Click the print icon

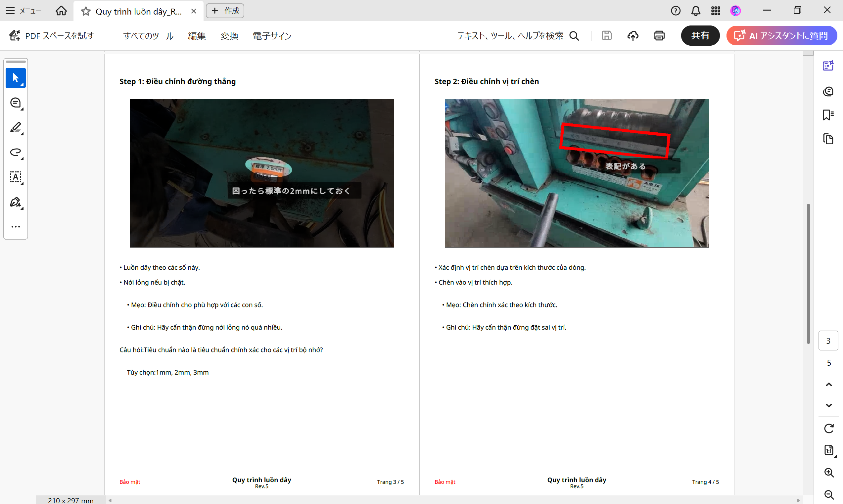coord(659,36)
